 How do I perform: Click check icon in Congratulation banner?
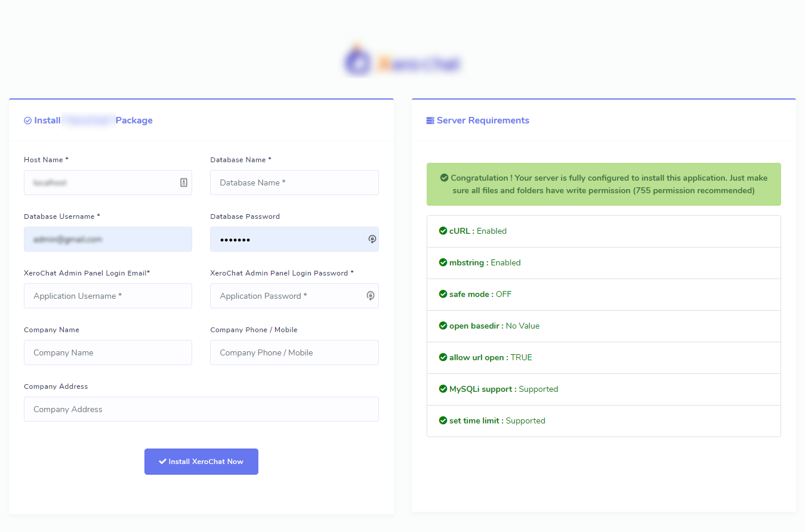coord(444,178)
